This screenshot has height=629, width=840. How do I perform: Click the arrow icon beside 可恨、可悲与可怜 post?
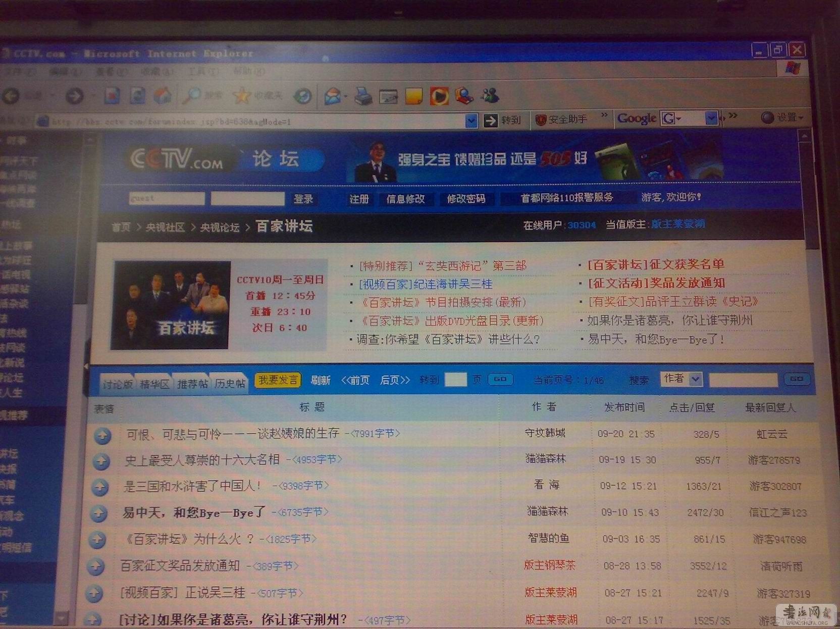102,436
